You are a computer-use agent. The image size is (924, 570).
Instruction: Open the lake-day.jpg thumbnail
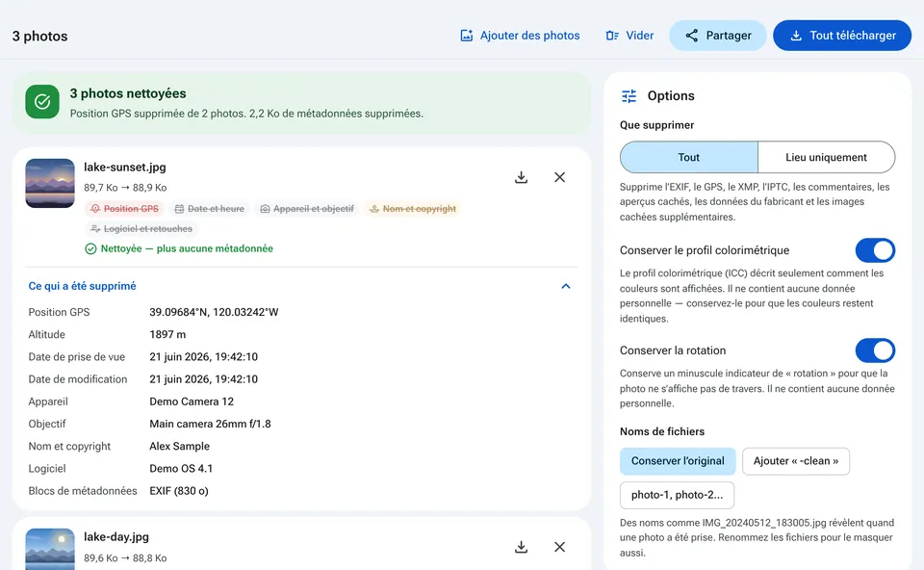tap(50, 550)
